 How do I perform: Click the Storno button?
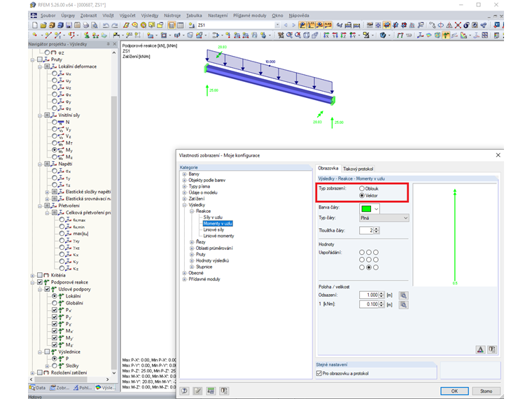click(486, 391)
